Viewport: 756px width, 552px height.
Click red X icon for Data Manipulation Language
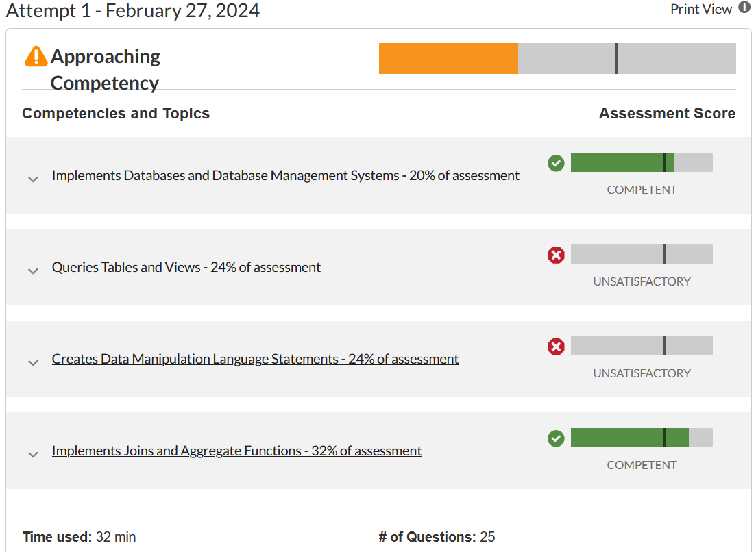coord(556,347)
